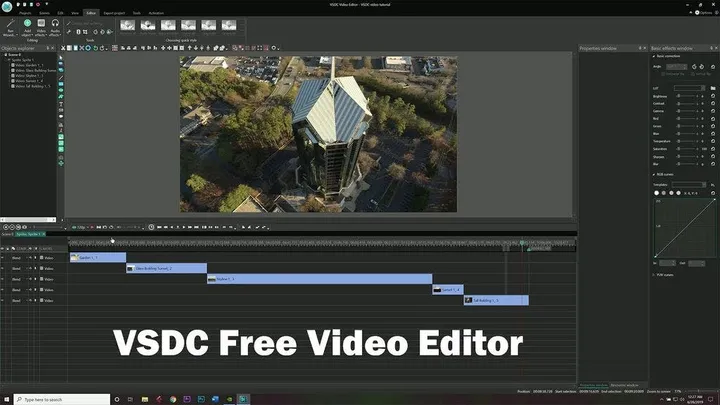Collapse the RGB curves section
720x405 pixels.
point(653,174)
